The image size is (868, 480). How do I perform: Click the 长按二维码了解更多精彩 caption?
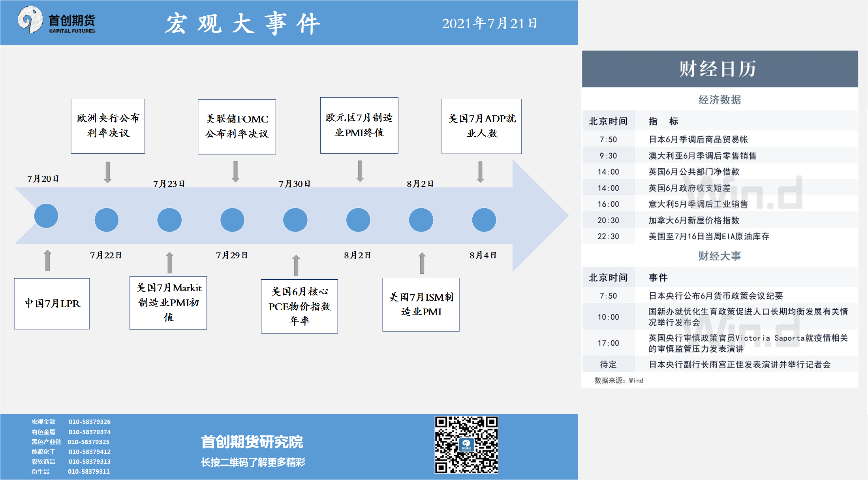click(253, 462)
